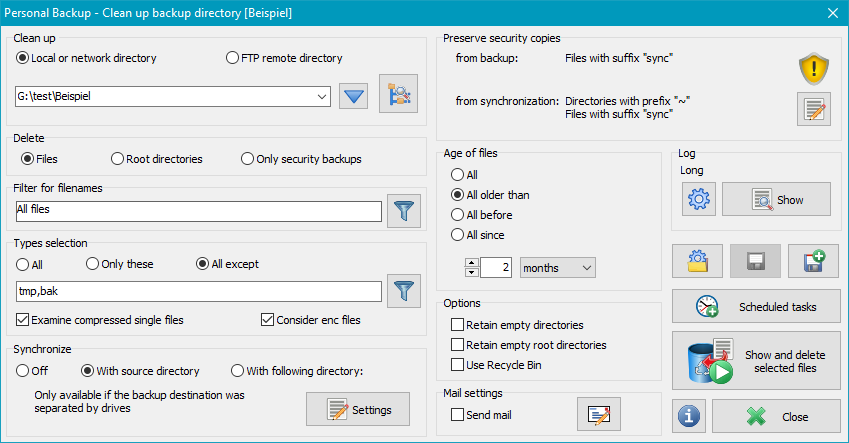Open the directory tree browse icon
This screenshot has height=443, width=849.
(x=399, y=94)
